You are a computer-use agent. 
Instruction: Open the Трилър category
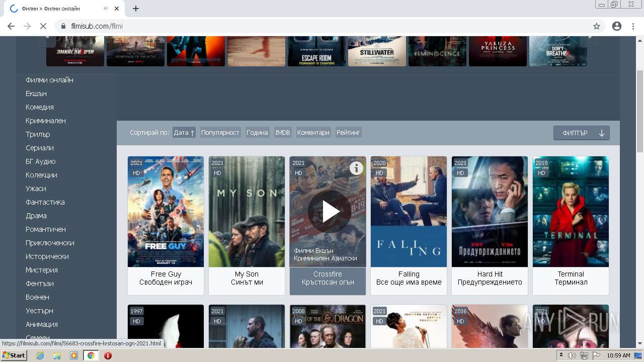[38, 134]
